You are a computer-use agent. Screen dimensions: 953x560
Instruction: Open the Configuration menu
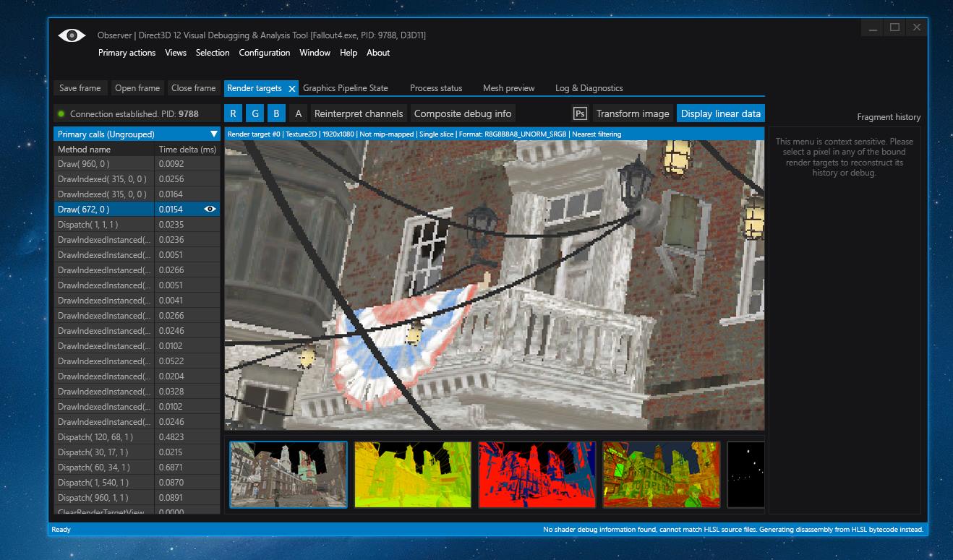coord(265,53)
